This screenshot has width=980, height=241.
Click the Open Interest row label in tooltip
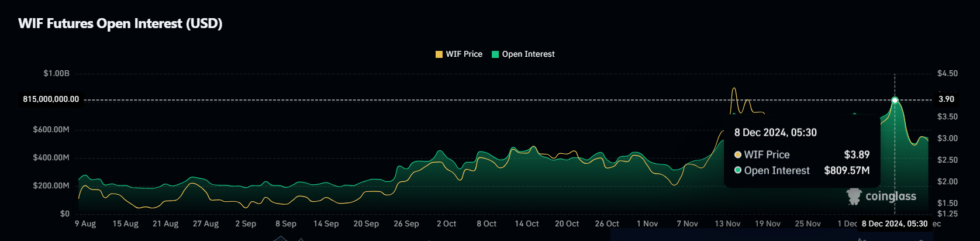pyautogui.click(x=777, y=170)
